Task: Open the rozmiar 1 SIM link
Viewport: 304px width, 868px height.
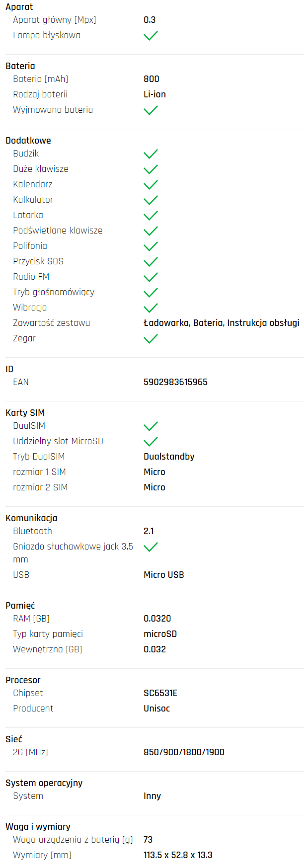Action: point(39,472)
